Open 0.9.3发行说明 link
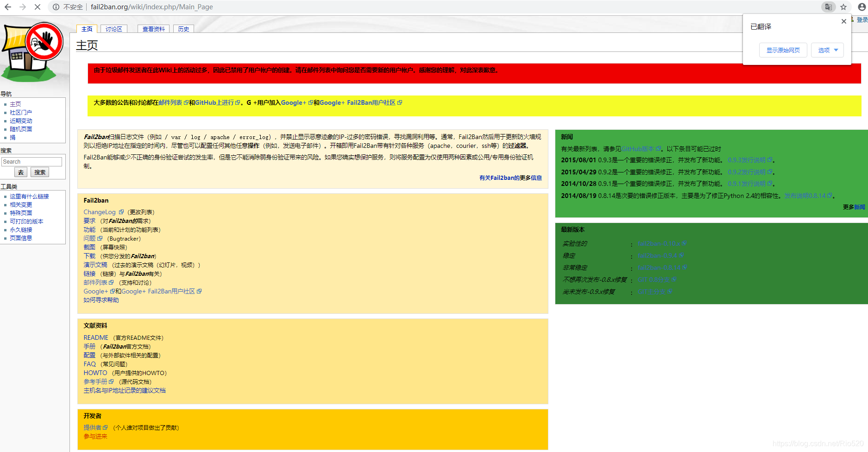 click(750, 160)
